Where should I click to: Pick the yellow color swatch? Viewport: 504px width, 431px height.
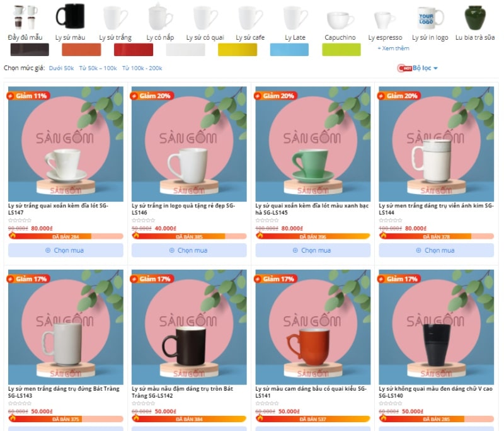[x=238, y=50]
